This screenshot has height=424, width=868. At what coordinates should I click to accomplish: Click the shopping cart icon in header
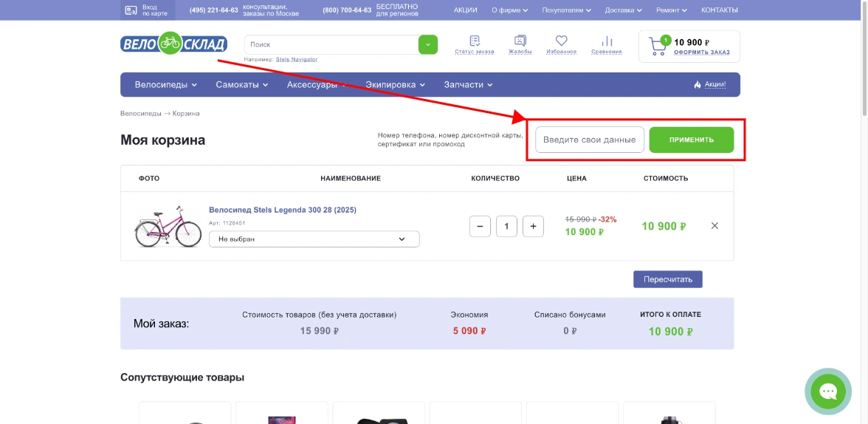658,47
